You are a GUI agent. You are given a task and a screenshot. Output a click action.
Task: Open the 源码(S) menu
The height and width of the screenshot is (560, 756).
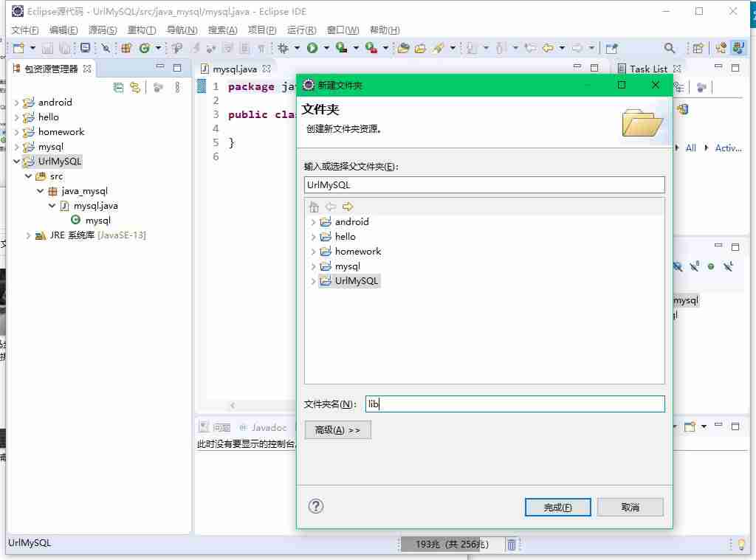point(102,30)
